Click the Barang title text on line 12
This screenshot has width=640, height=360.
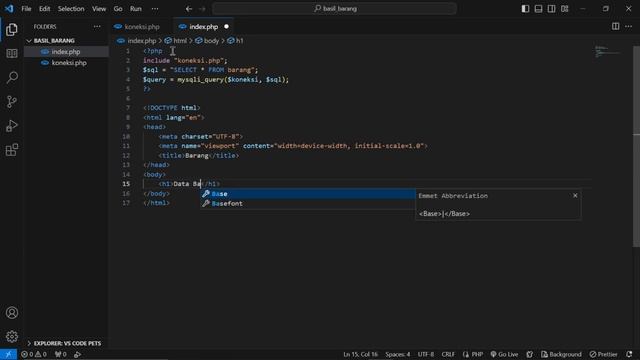pyautogui.click(x=197, y=156)
